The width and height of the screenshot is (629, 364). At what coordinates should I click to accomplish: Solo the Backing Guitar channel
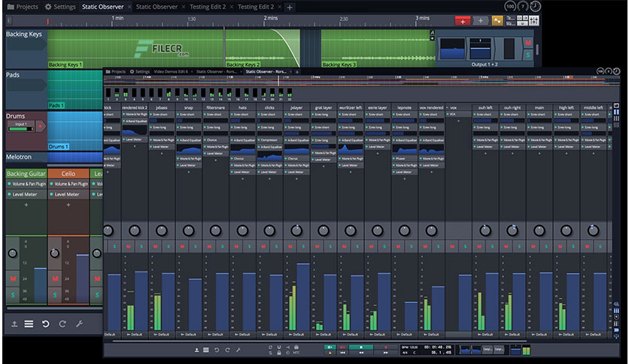[13, 295]
